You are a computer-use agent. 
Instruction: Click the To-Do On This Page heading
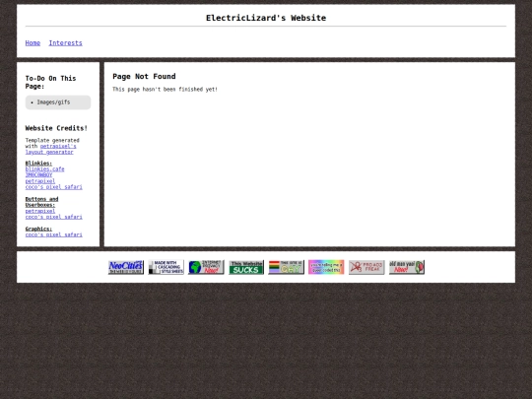coord(50,82)
